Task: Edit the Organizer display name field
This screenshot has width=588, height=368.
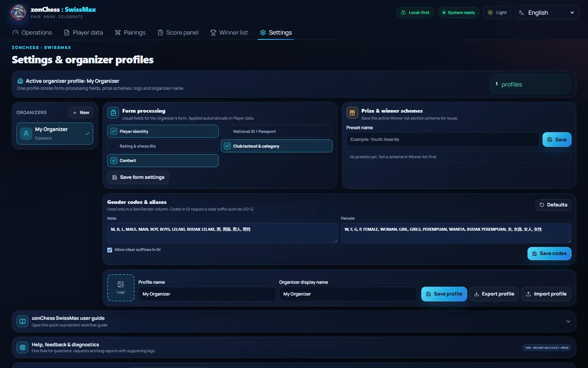Action: pyautogui.click(x=348, y=294)
